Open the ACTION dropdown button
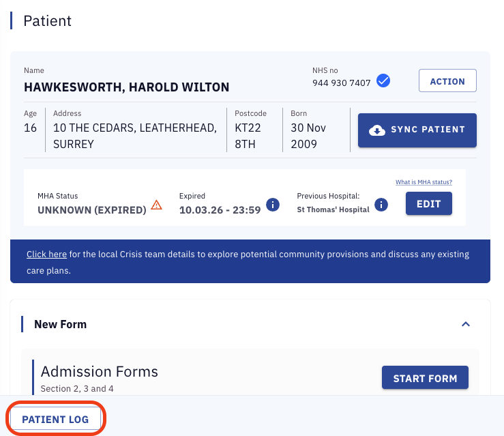The height and width of the screenshot is (436, 504). (447, 81)
